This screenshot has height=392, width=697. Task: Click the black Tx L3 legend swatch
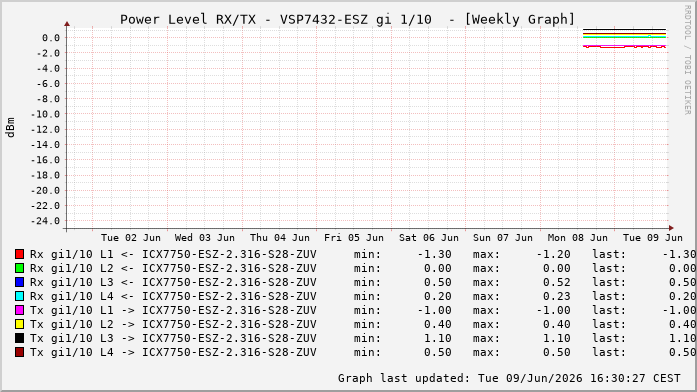tap(20, 338)
